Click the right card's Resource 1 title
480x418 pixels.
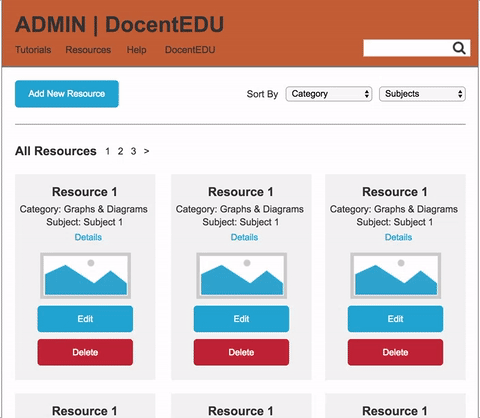pos(395,192)
